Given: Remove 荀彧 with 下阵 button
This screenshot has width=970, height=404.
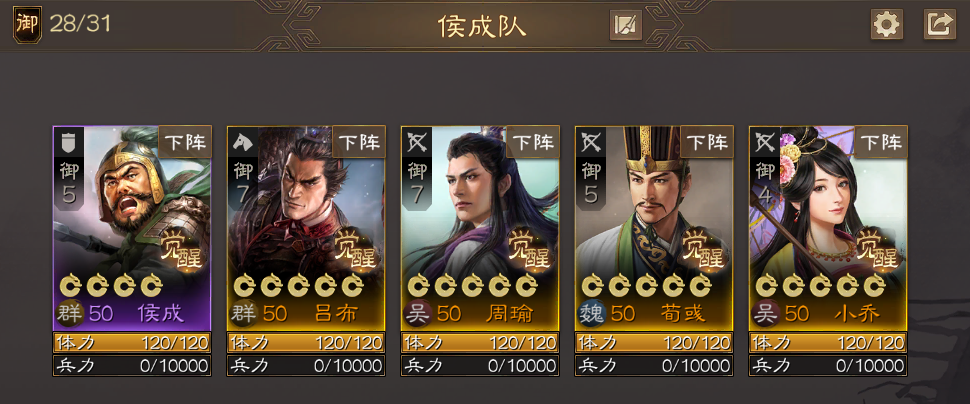Looking at the screenshot, I should tap(707, 142).
